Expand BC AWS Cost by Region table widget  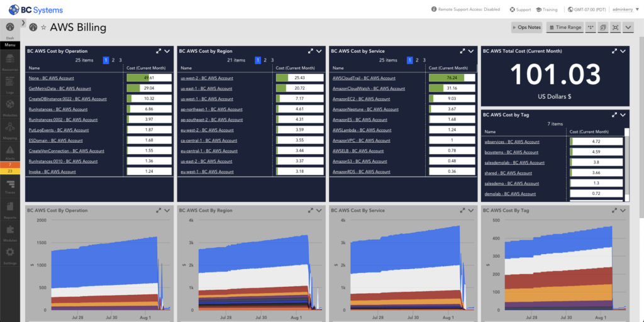click(x=311, y=52)
